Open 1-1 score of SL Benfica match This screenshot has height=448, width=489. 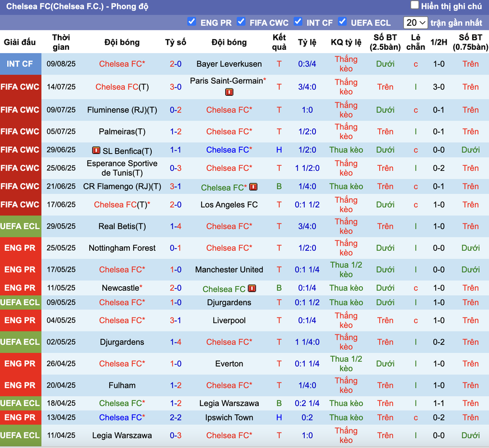tap(175, 150)
